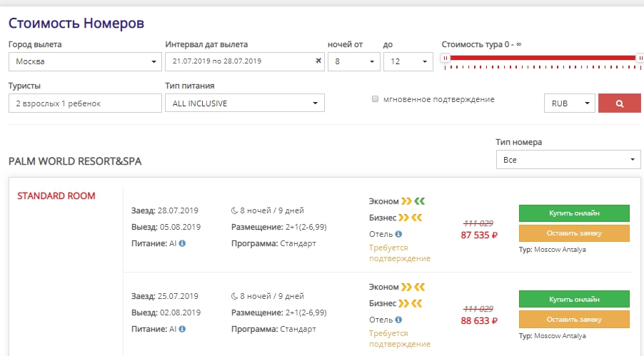The image size is (644, 356).
Task: Click Оставить заявку for the 88 633 ₽ tour
Action: click(x=574, y=320)
